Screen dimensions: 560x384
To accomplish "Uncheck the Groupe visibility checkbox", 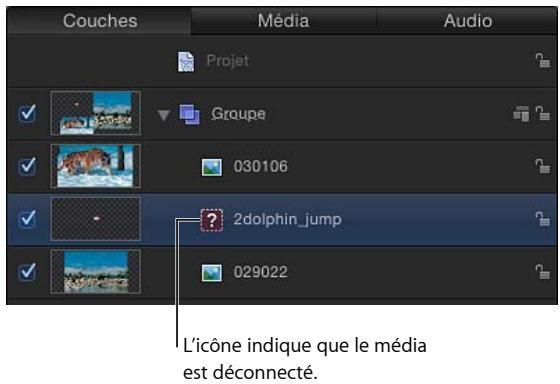I will (x=27, y=113).
